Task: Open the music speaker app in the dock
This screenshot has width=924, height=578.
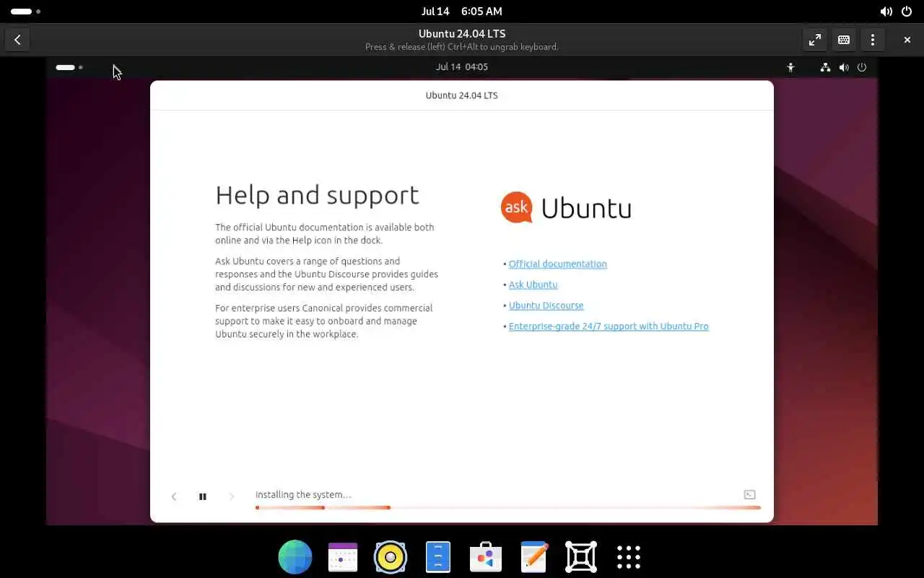Action: pyautogui.click(x=391, y=557)
